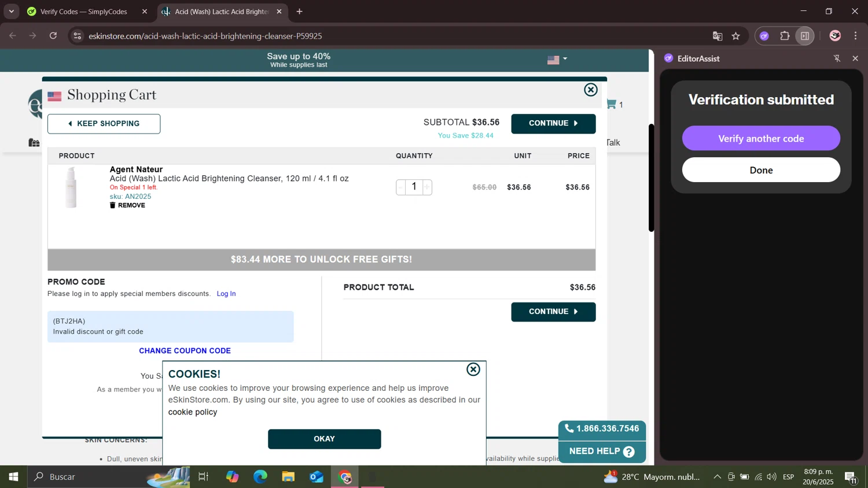This screenshot has width=868, height=488.
Task: Open the volume control in system tray
Action: click(771, 477)
